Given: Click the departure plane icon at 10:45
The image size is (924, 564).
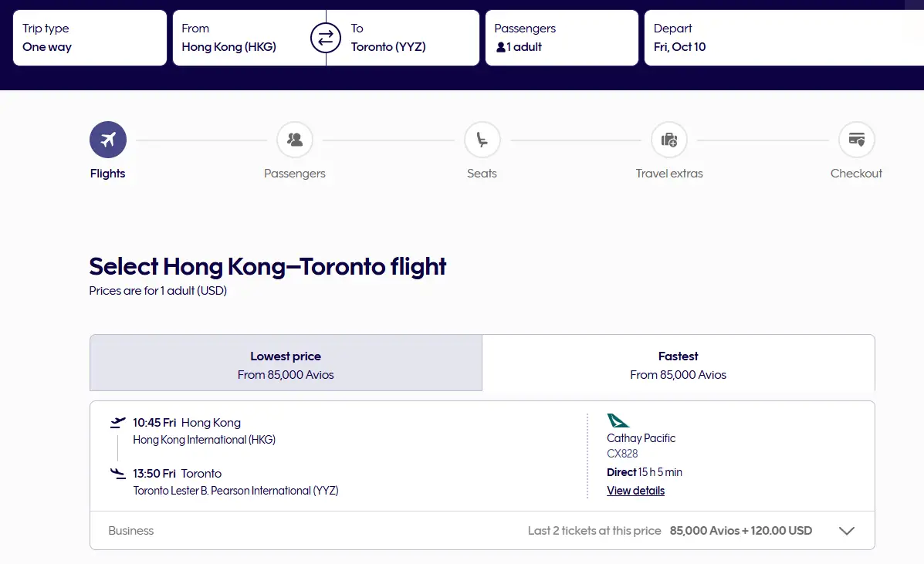Looking at the screenshot, I should [117, 422].
